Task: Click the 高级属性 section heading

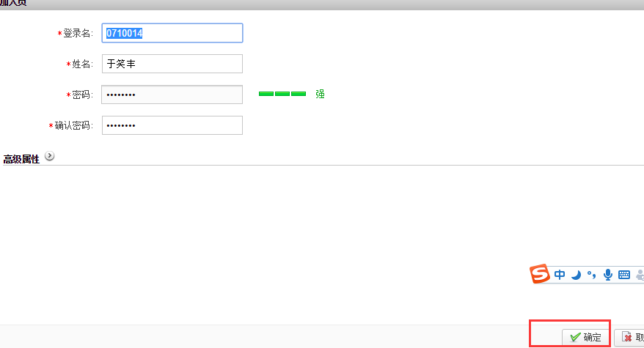Action: point(21,159)
